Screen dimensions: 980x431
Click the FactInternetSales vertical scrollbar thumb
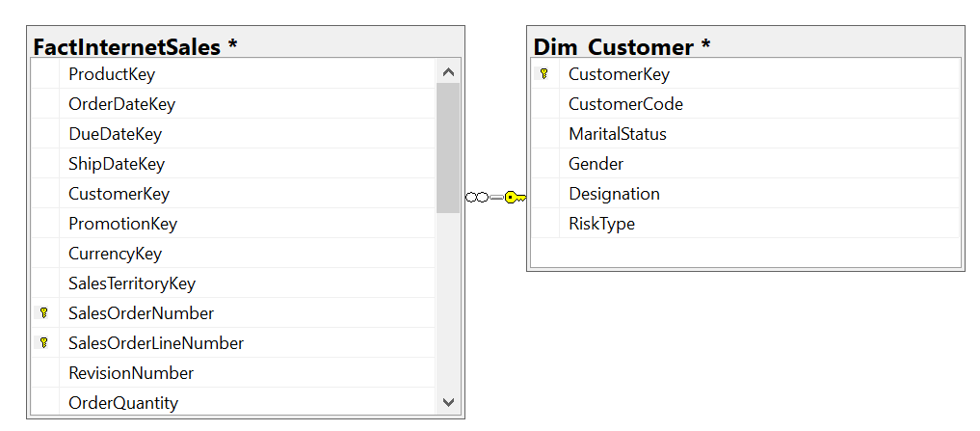tap(448, 148)
